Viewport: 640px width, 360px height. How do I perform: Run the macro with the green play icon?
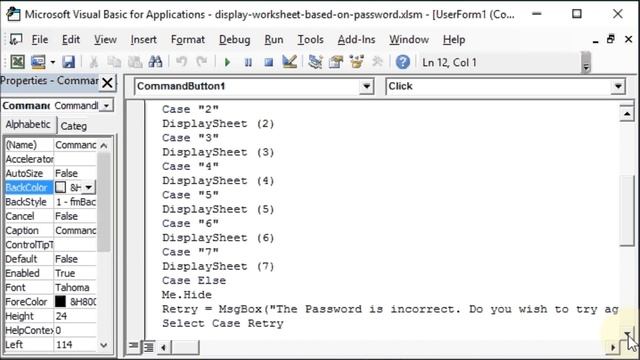point(227,62)
